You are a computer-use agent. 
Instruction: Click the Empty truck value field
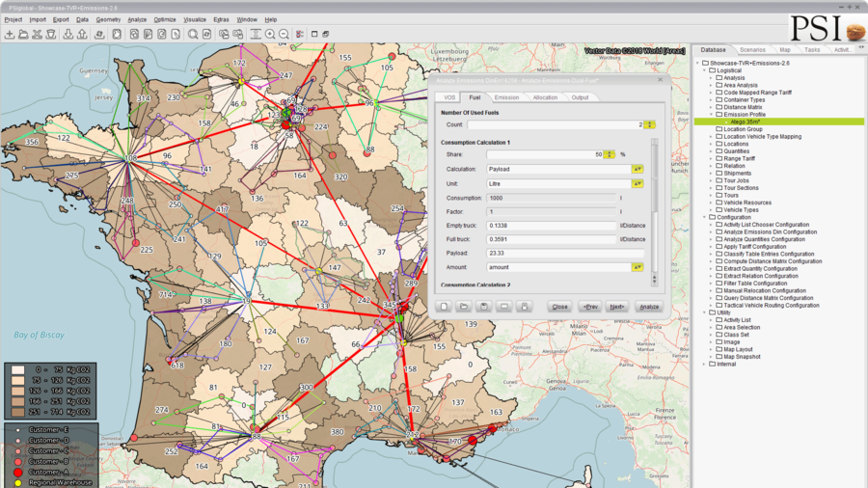[552, 226]
